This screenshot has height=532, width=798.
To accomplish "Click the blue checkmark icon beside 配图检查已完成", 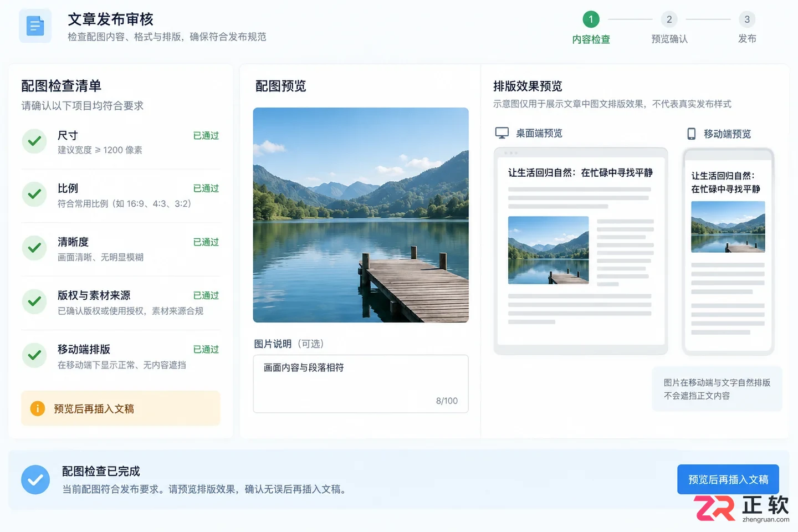I will 35,480.
